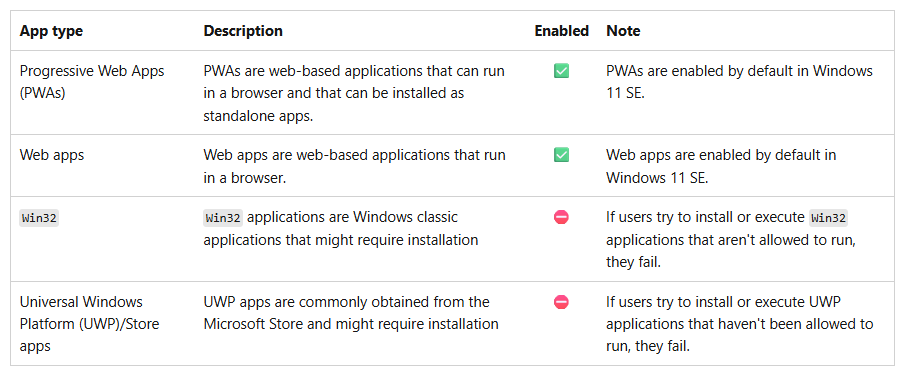Screen dimensions: 904x375
Task: Click the Progressive Web Apps (PWAs) cell
Action: (x=92, y=82)
